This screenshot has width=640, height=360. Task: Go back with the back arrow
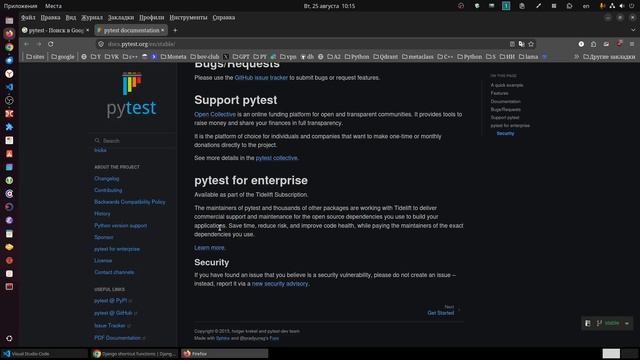(x=27, y=44)
